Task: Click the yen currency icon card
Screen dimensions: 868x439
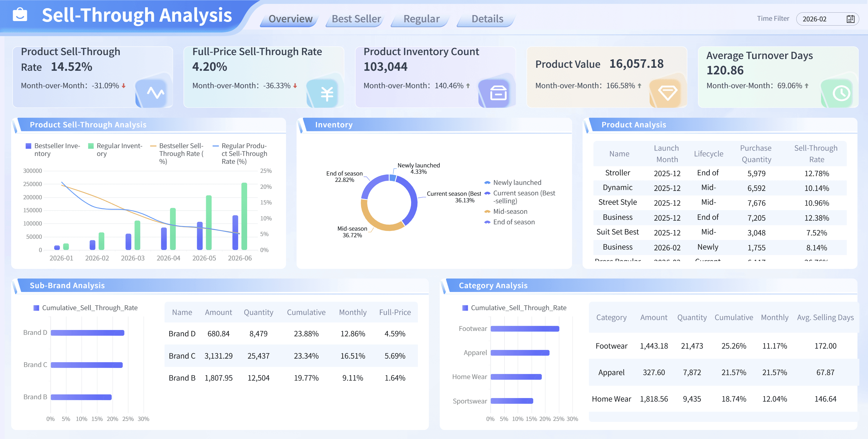Action: [326, 93]
